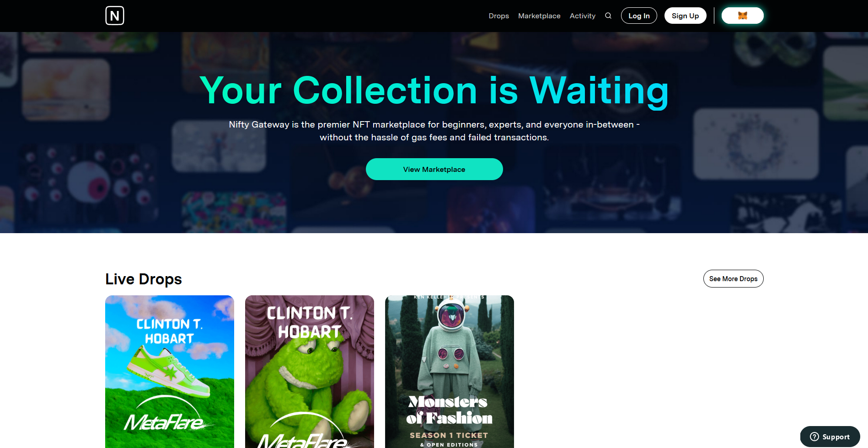
Task: Open the green frog MetaFlare drop
Action: pyautogui.click(x=310, y=372)
